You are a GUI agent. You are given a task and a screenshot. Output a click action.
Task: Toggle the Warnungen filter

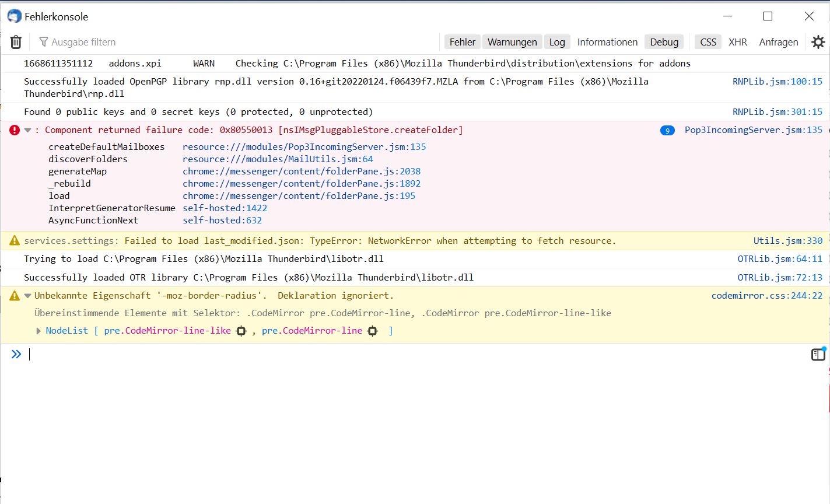[x=512, y=42]
